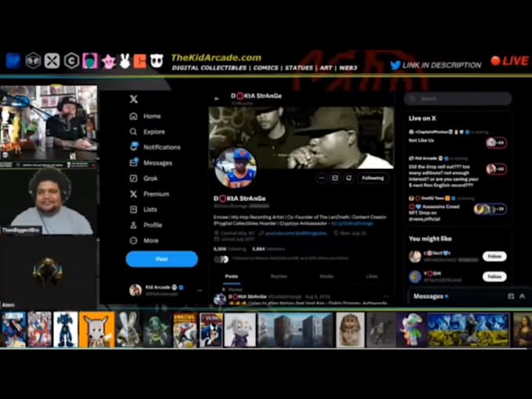The width and height of the screenshot is (532, 399).
Task: Switch to the Likes tab
Action: coord(372,276)
